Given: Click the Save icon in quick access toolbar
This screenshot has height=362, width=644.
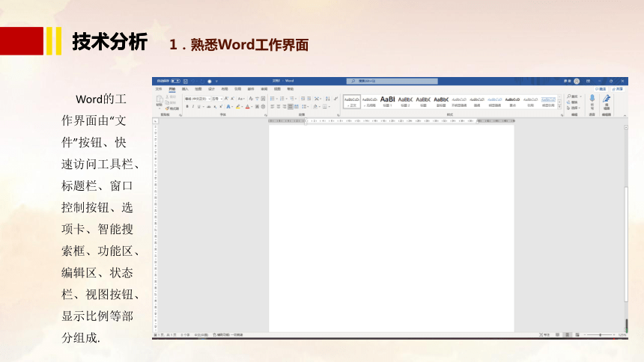Looking at the screenshot, I should coord(186,82).
